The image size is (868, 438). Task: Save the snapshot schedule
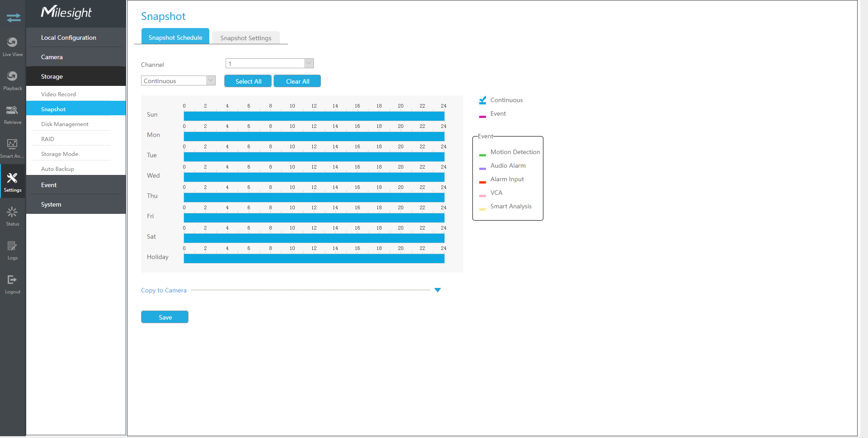click(x=165, y=317)
